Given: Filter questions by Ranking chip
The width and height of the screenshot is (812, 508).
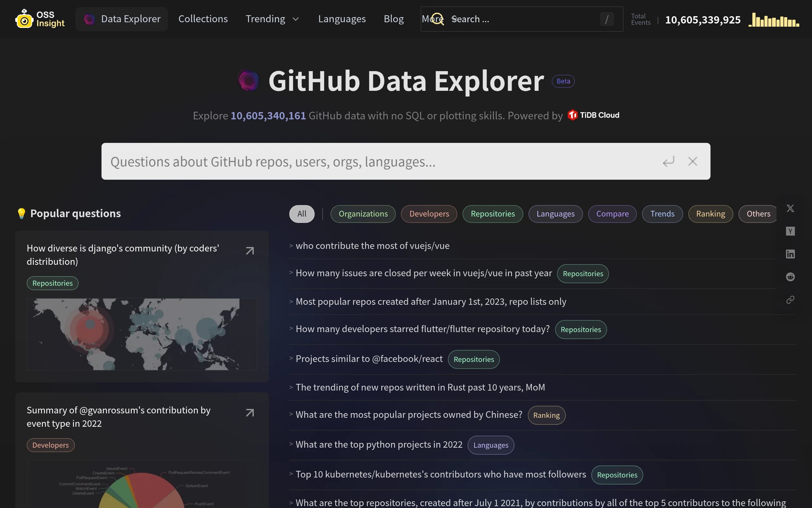Looking at the screenshot, I should tap(710, 214).
